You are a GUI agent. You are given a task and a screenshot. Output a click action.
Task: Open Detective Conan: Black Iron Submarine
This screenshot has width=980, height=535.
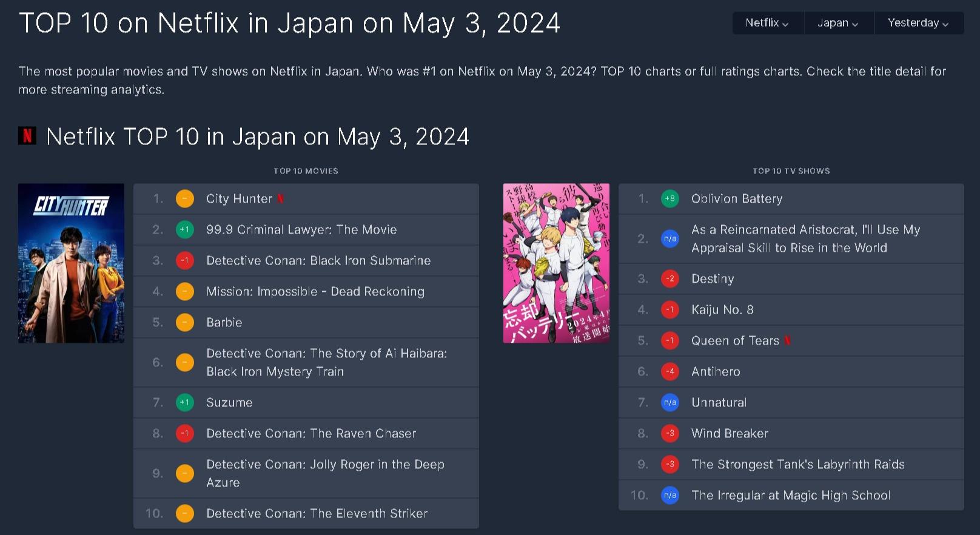click(318, 261)
